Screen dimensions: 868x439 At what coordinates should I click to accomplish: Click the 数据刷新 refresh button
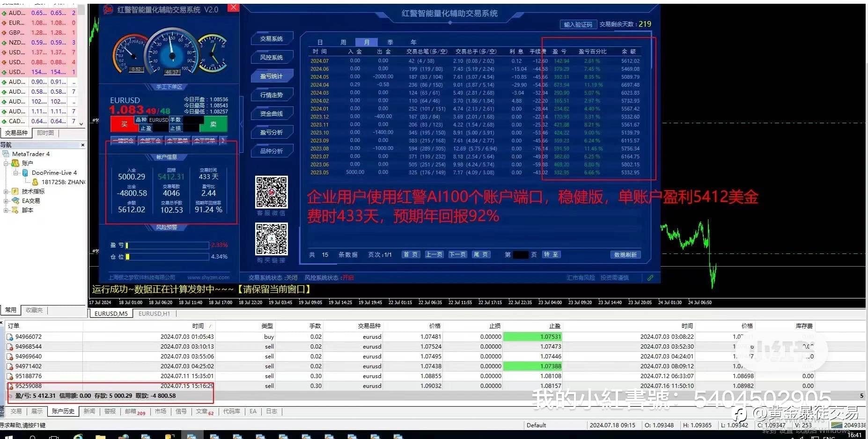pyautogui.click(x=625, y=255)
